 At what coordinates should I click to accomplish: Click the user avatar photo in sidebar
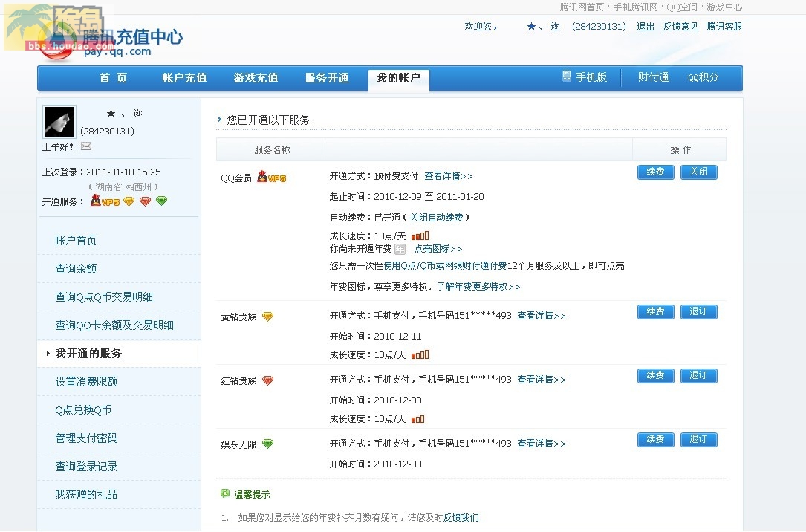[59, 121]
